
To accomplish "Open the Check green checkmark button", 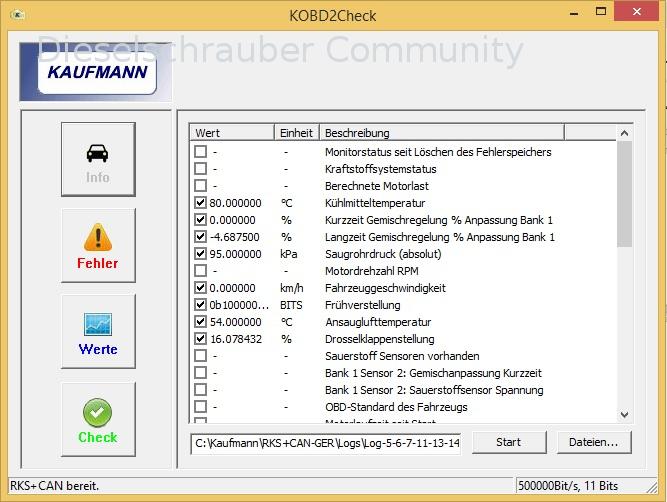I will pos(98,419).
